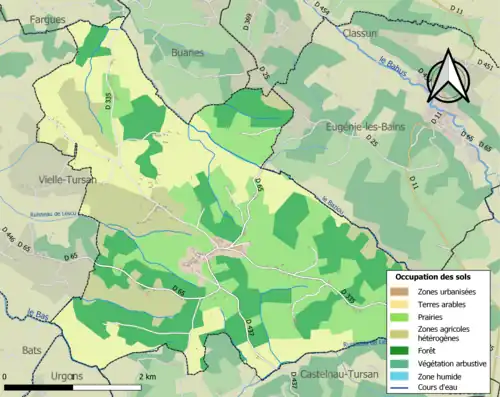The height and width of the screenshot is (397, 500).
Task: Click the D 369 road label
Action: [247, 22]
